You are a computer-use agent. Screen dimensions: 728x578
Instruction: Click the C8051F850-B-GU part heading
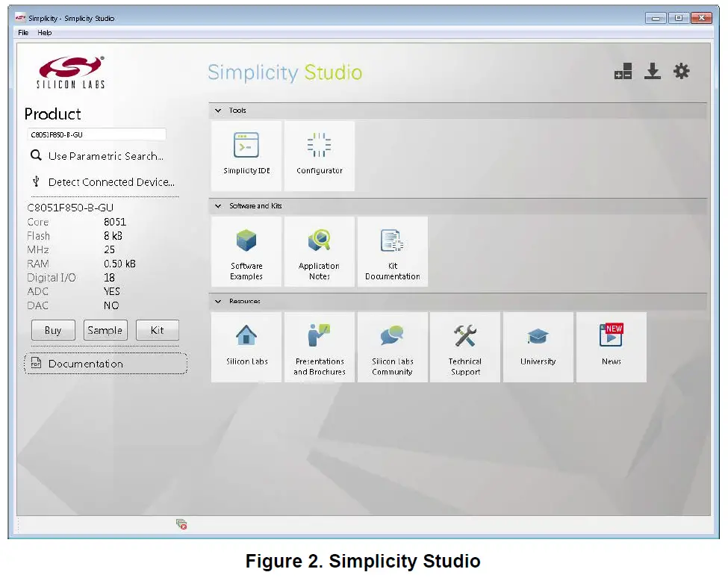[70, 208]
